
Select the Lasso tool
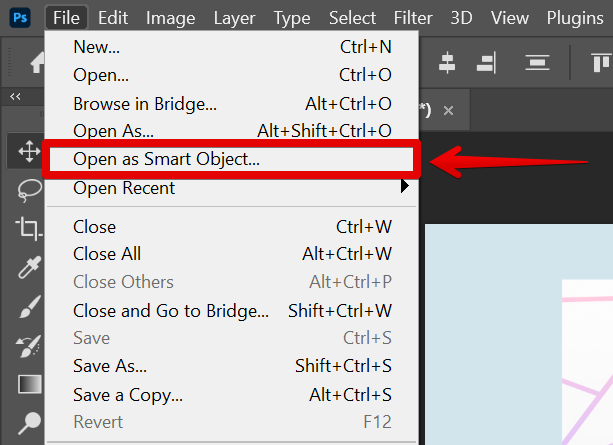pyautogui.click(x=28, y=190)
